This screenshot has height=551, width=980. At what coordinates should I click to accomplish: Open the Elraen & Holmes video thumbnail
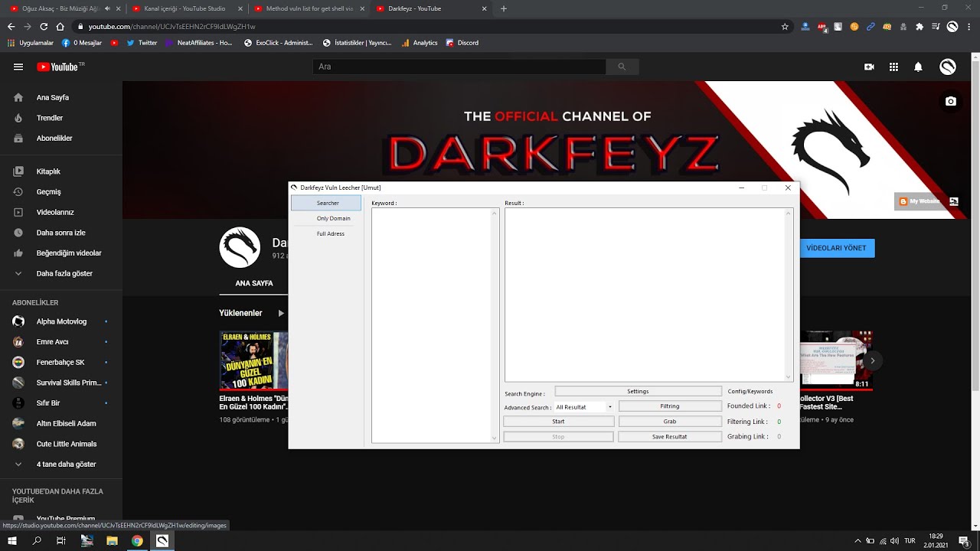click(253, 360)
